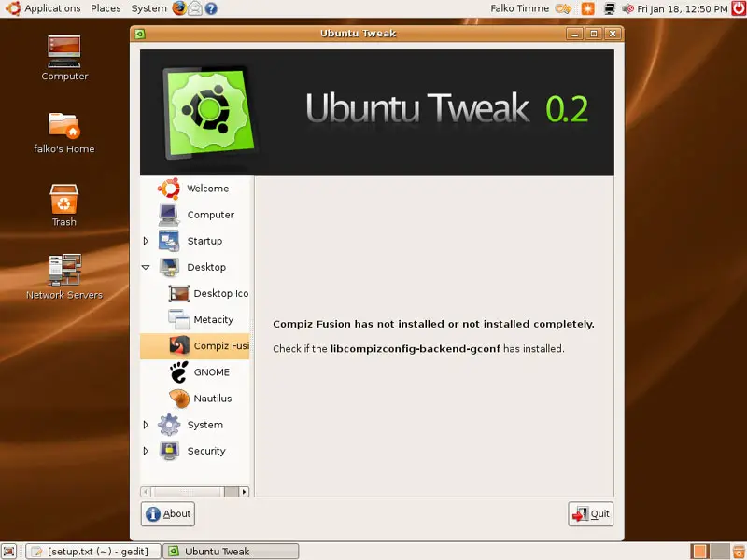Click the Quit button
The height and width of the screenshot is (560, 747).
591,514
